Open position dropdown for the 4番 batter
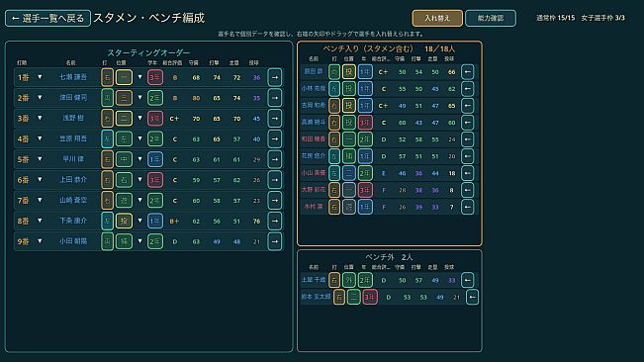 (x=140, y=138)
